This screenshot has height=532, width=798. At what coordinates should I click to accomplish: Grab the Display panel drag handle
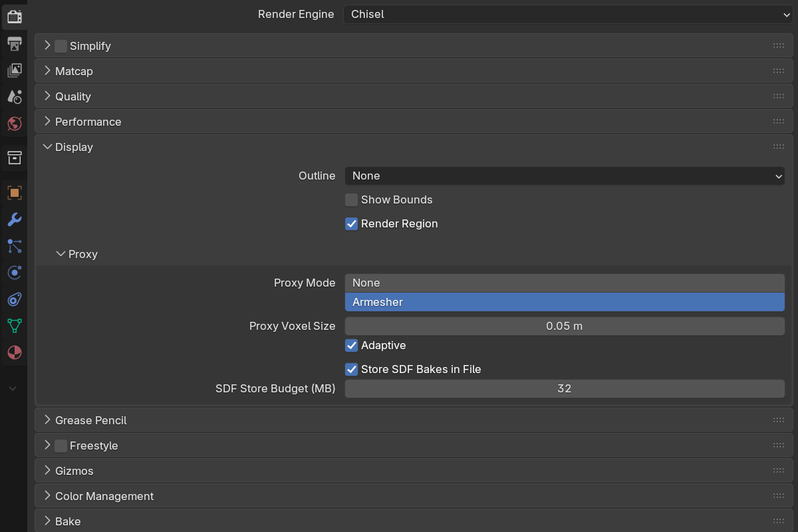tap(779, 147)
